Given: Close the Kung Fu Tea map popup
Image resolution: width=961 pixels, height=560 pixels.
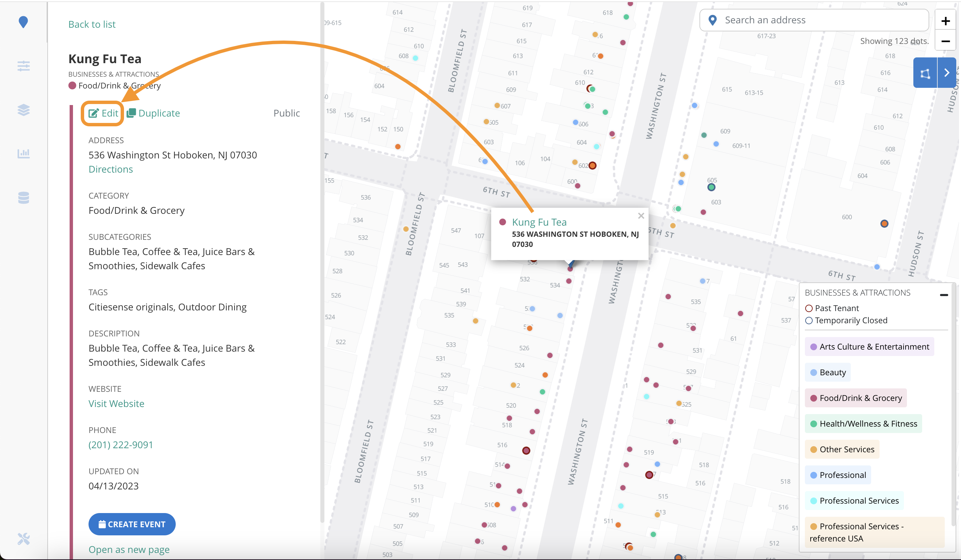Looking at the screenshot, I should pyautogui.click(x=641, y=216).
